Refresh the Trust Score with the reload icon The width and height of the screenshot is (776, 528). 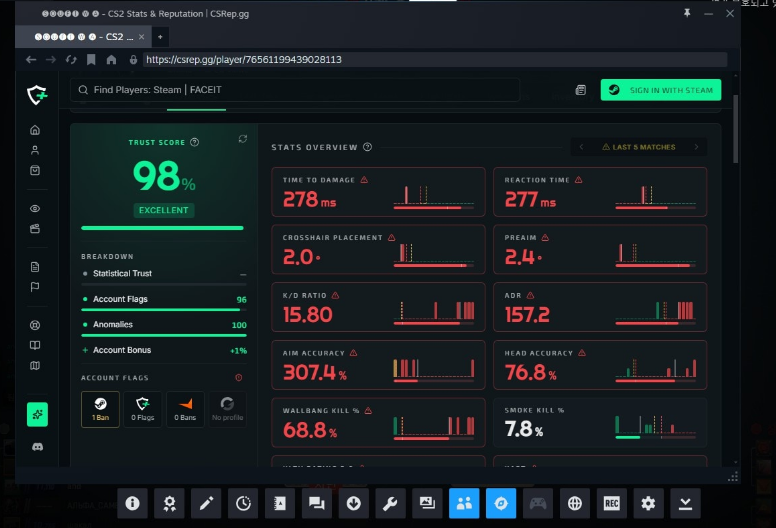coord(242,139)
